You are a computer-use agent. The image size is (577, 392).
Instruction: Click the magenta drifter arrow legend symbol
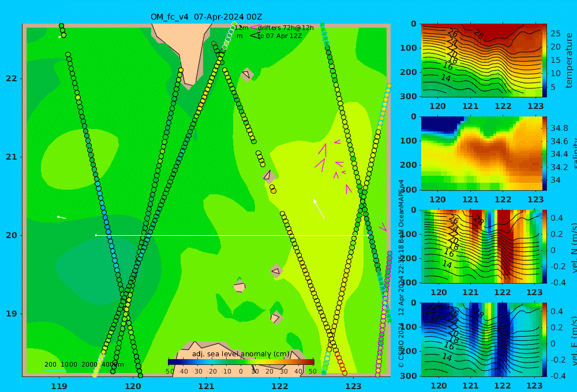pyautogui.click(x=254, y=28)
